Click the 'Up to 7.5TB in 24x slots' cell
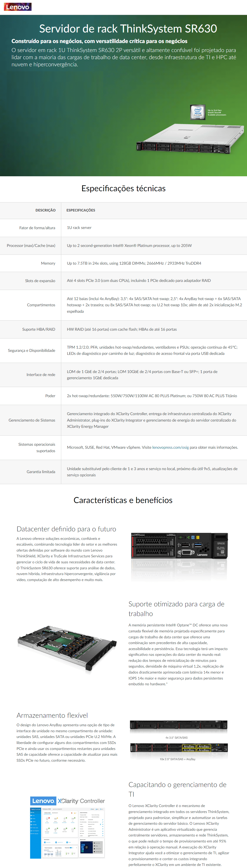247x868 pixels. click(x=134, y=263)
